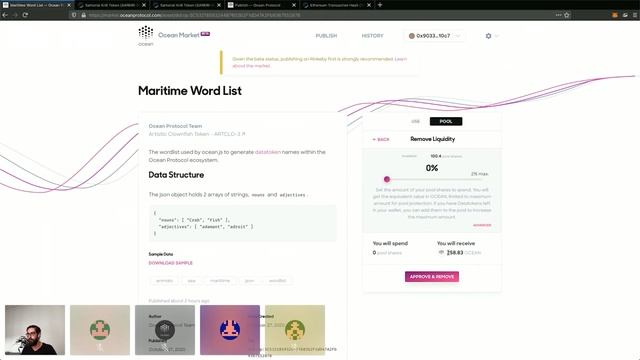The height and width of the screenshot is (360, 640).
Task: Select the POOL tab
Action: (446, 121)
